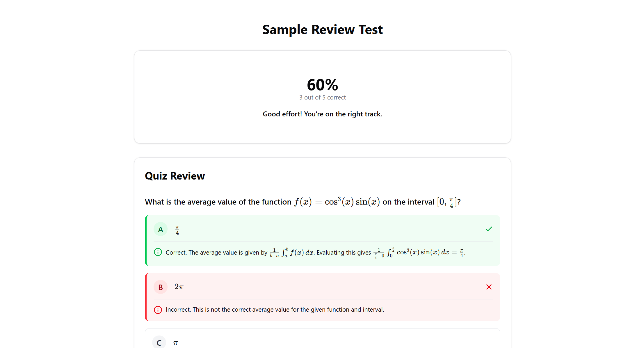The height and width of the screenshot is (348, 644).
Task: Click the '3 out of 5 correct' text
Action: coord(322,97)
